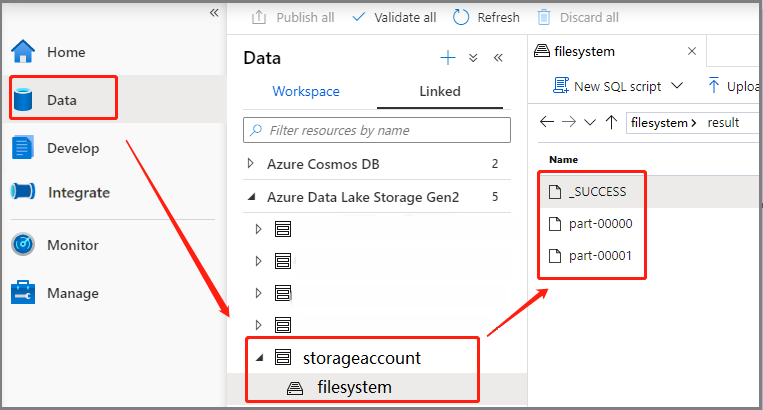Click Validate all button
Viewport: 763px width, 410px height.
[x=394, y=17]
